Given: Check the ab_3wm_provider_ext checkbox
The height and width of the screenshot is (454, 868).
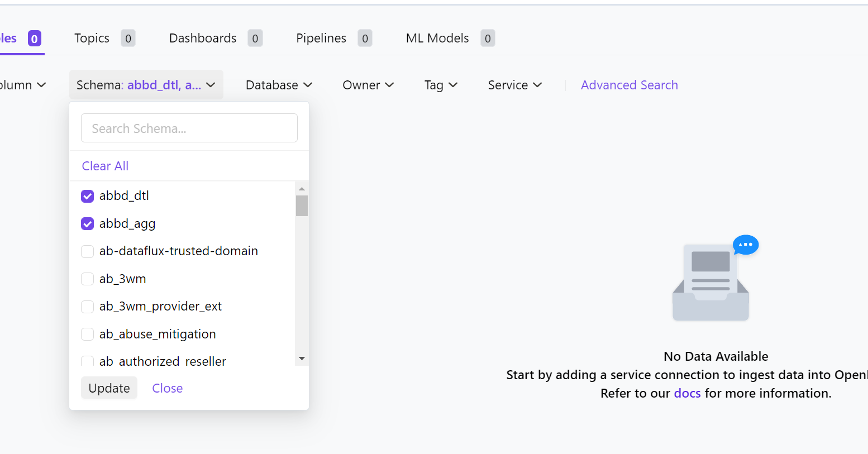Looking at the screenshot, I should click(x=87, y=307).
